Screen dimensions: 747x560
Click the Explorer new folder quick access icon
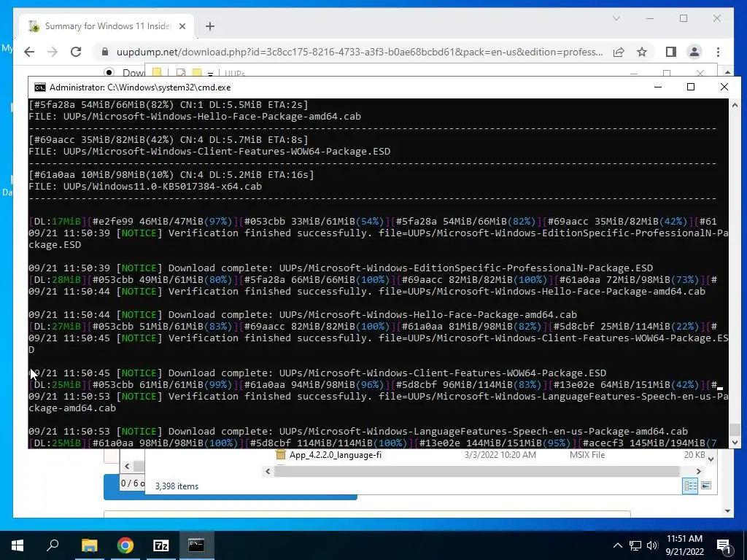pyautogui.click(x=197, y=73)
